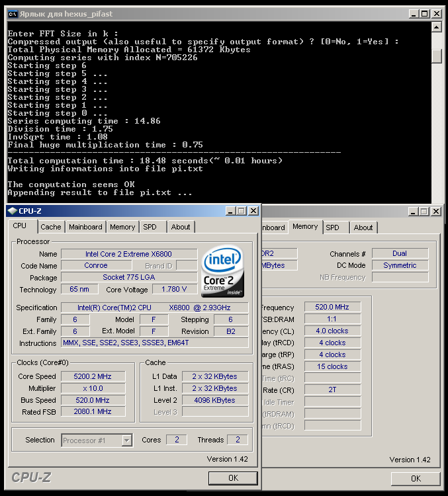
Task: Open the Cache tab in front CPU-Z window
Action: 51,227
